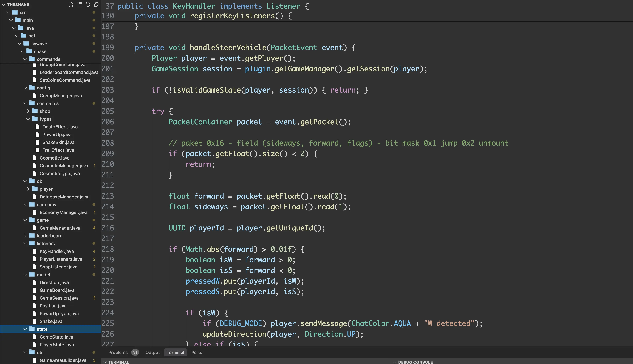The width and height of the screenshot is (633, 364).
Task: Open PowerUp.java file
Action: (57, 134)
